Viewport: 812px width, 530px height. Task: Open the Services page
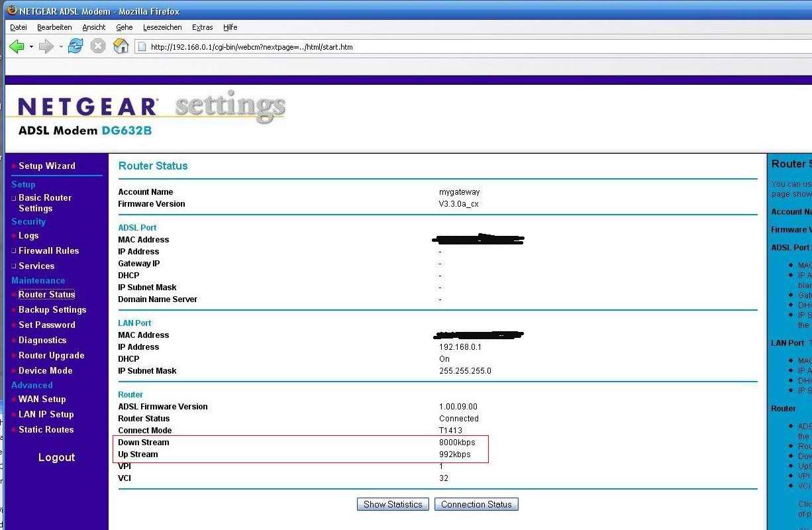36,266
